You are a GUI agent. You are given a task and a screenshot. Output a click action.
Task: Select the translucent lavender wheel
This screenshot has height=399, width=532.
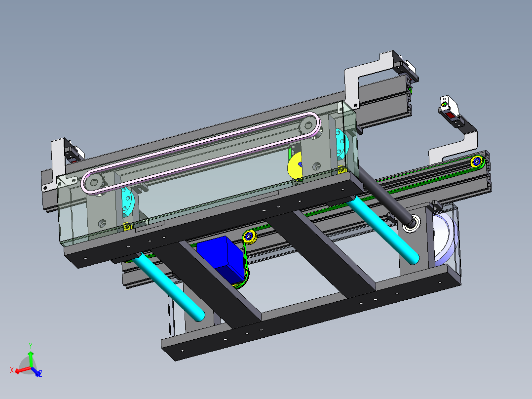coord(445,238)
